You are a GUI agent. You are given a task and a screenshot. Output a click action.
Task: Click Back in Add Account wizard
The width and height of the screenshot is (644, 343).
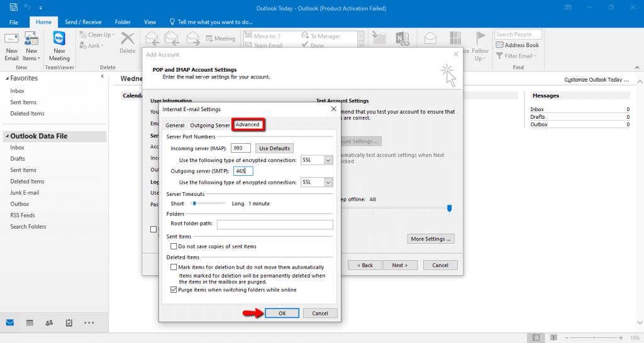pos(365,266)
